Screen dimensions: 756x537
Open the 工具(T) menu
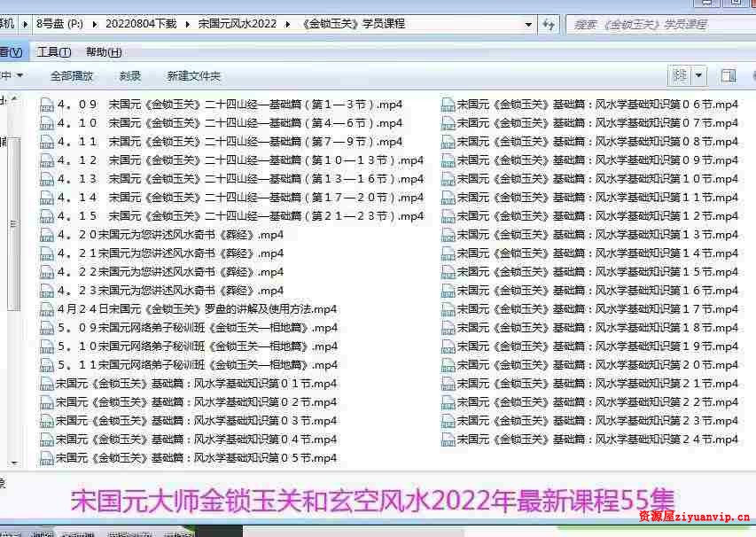pyautogui.click(x=53, y=52)
